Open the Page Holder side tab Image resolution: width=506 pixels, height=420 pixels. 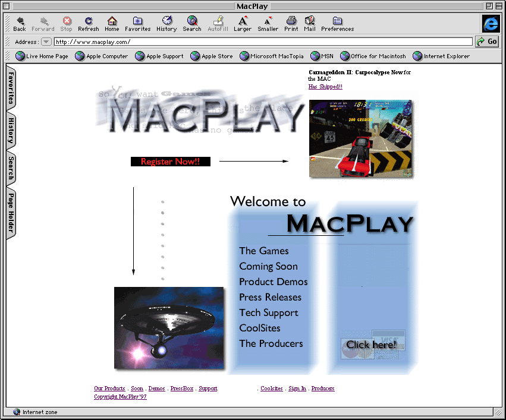11,213
